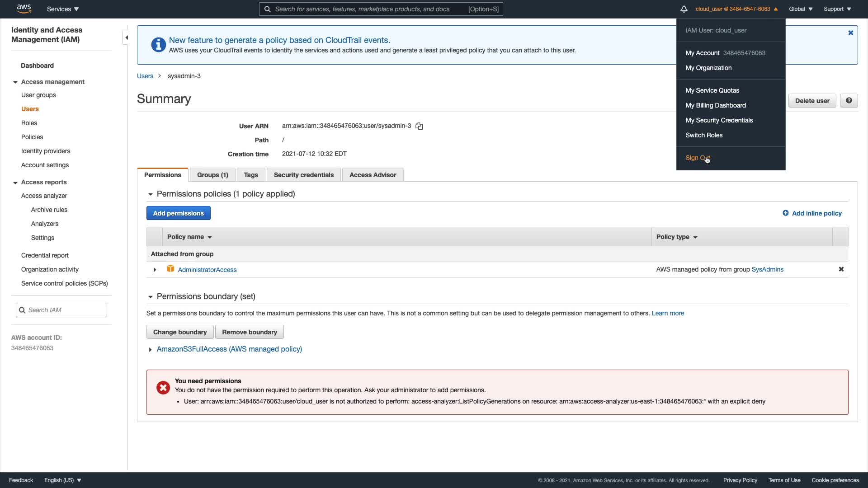Detach AdministratorAccess policy with the X icon

click(841, 269)
